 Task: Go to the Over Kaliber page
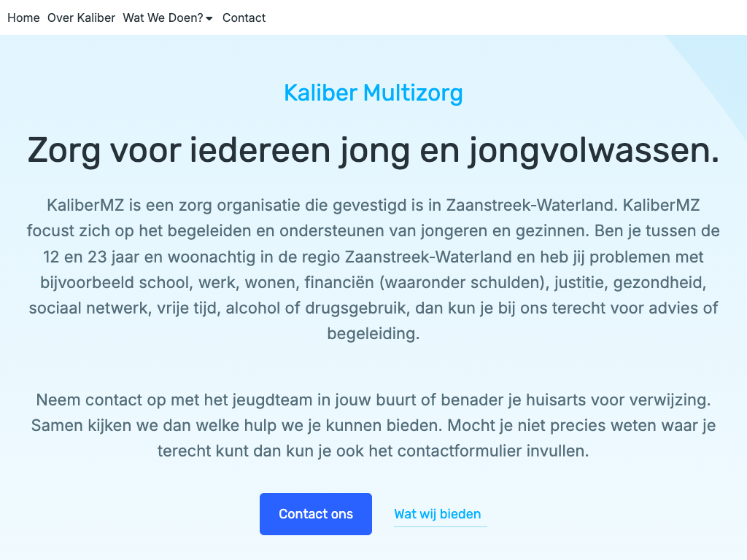[81, 17]
